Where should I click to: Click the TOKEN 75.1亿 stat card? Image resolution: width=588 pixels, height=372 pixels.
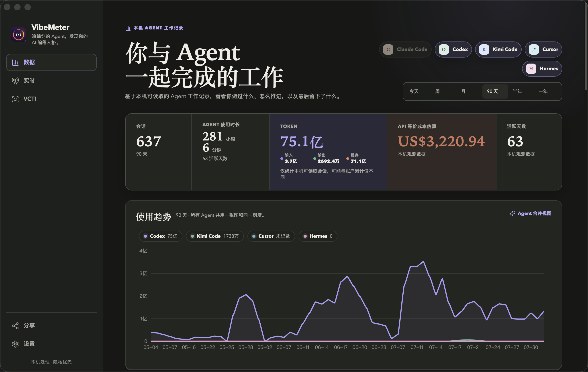point(328,152)
